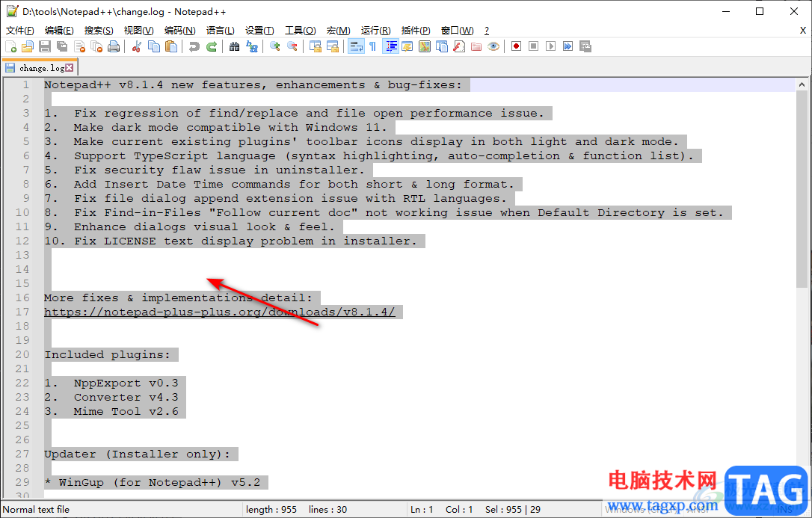The height and width of the screenshot is (518, 812).
Task: Open the 运行(R) menu
Action: coord(375,31)
